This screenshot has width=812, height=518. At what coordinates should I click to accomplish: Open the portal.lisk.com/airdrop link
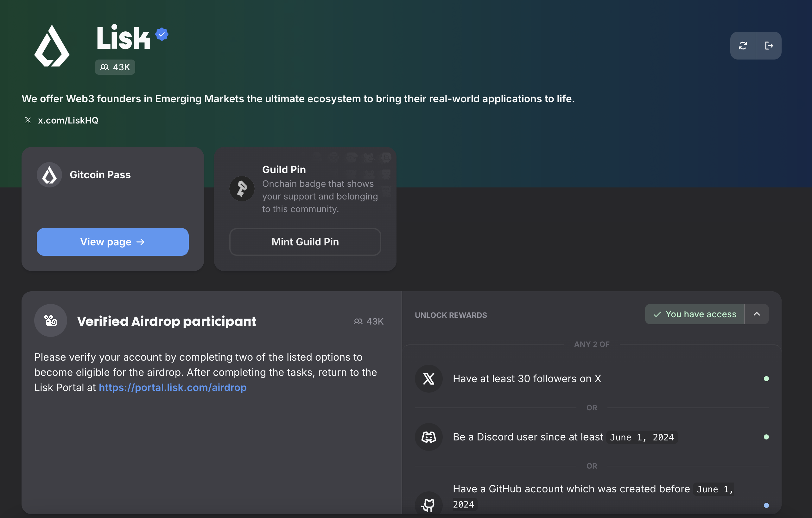click(x=173, y=388)
